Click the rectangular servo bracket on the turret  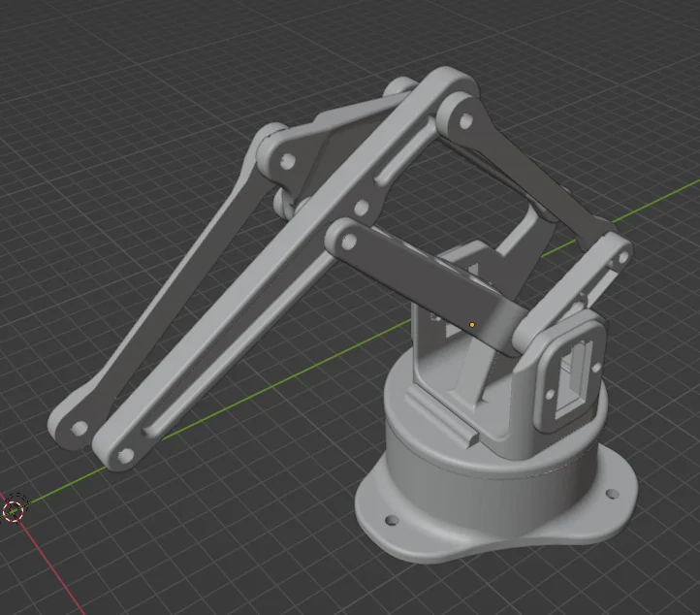(x=570, y=373)
